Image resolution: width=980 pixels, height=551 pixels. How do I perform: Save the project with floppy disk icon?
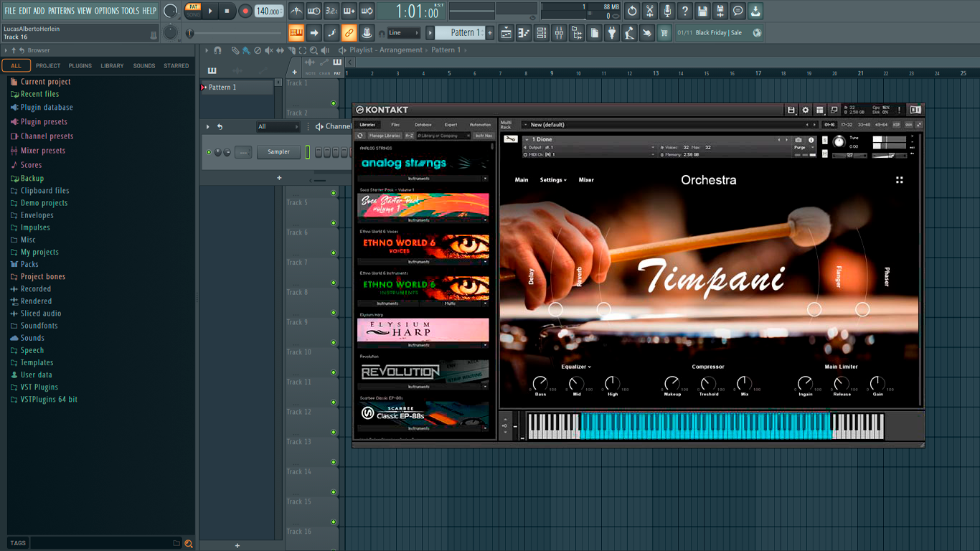point(702,11)
